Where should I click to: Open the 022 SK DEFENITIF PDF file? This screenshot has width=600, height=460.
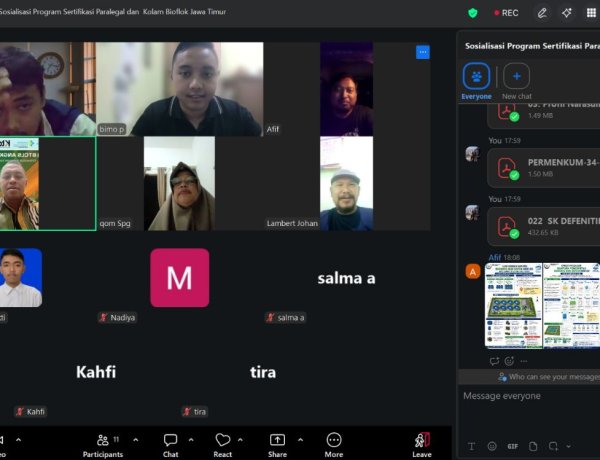point(543,226)
